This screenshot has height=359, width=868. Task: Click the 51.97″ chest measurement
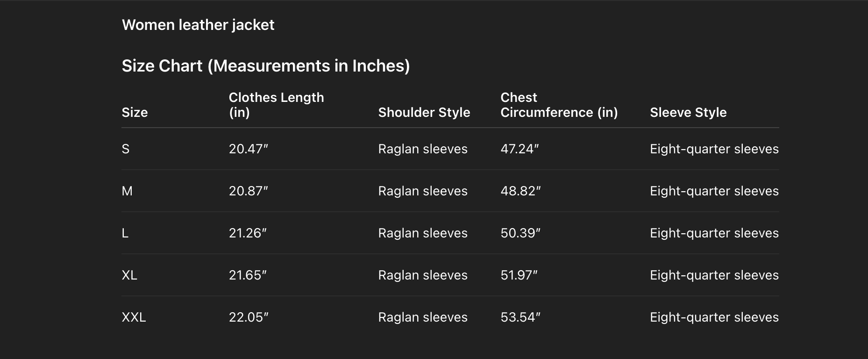tap(519, 275)
